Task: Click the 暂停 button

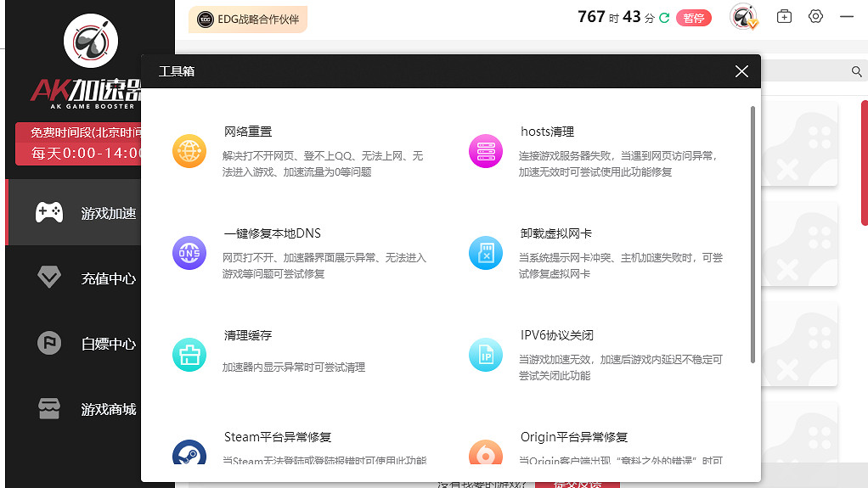Action: tap(694, 19)
